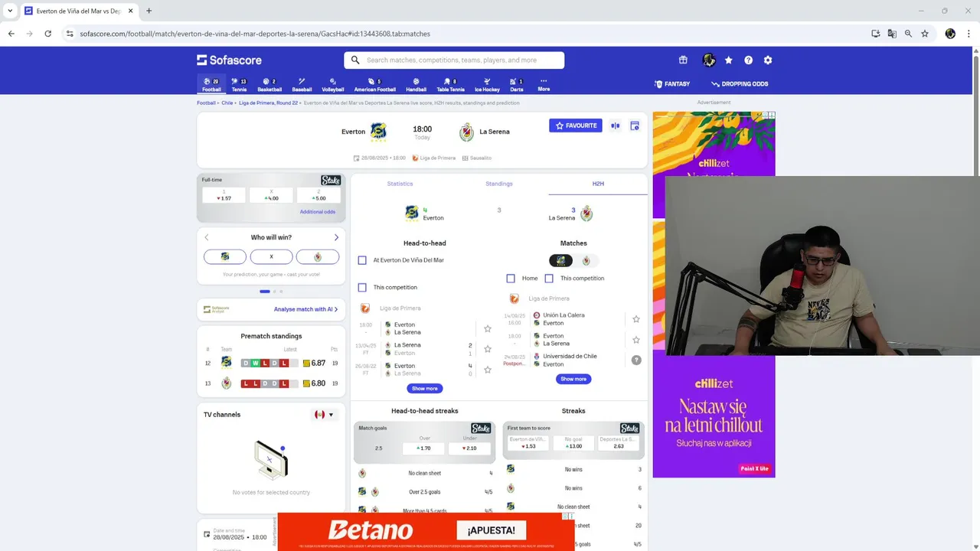Click the FAVOURITE button
This screenshot has height=551, width=980.
[576, 126]
